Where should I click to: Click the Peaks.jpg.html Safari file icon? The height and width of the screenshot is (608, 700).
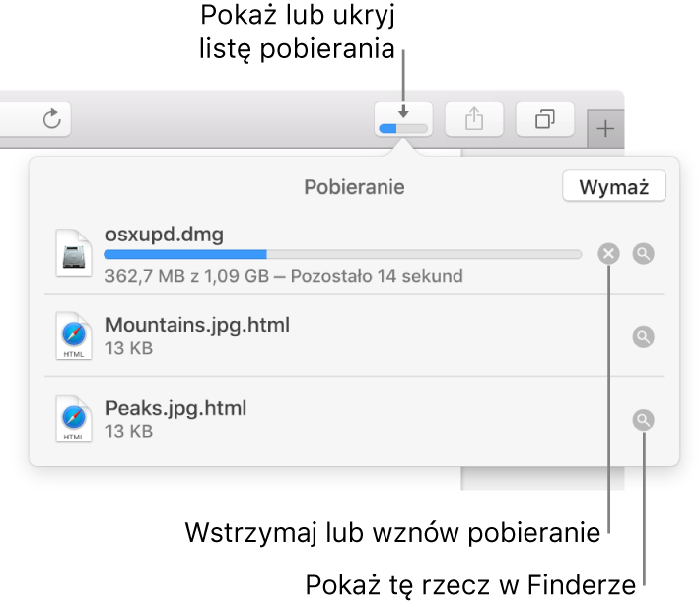[x=74, y=419]
